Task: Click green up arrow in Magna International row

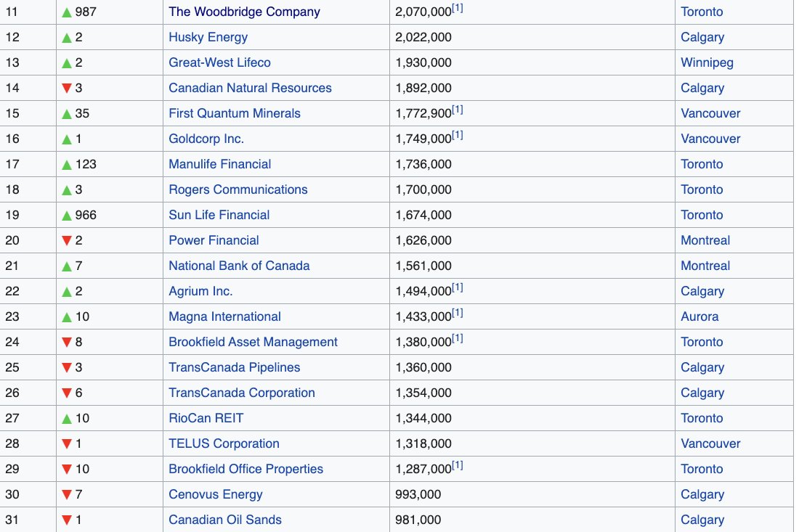Action: (x=67, y=318)
